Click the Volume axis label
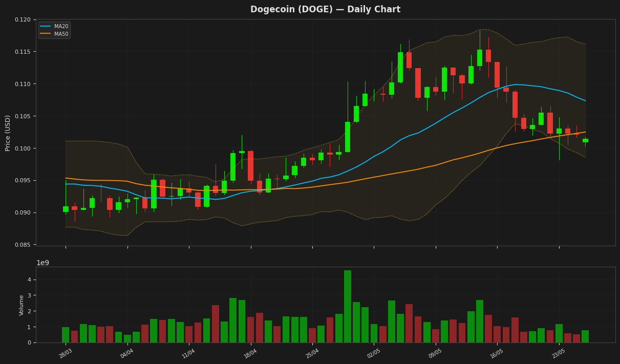 (22, 305)
